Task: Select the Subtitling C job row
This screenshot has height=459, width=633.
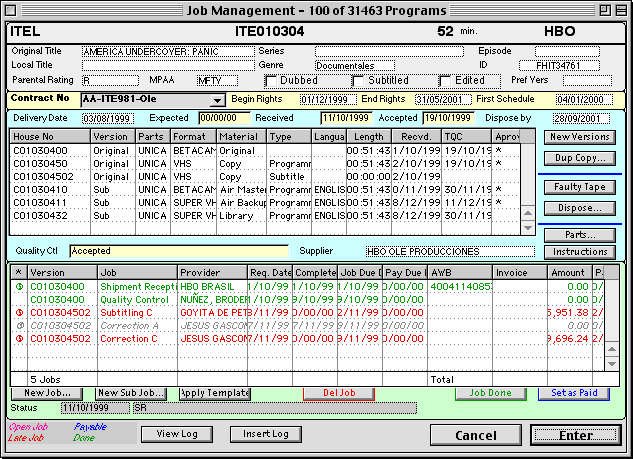Action: [x=308, y=312]
